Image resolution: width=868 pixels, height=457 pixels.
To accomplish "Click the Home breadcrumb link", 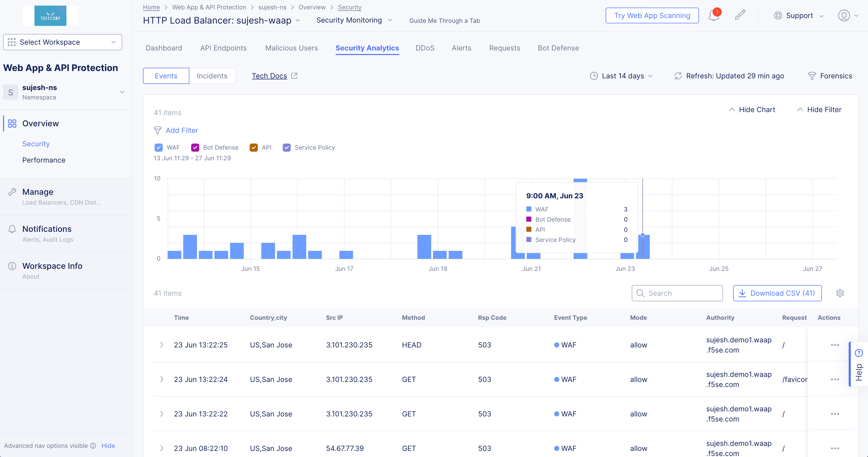I will [x=151, y=7].
